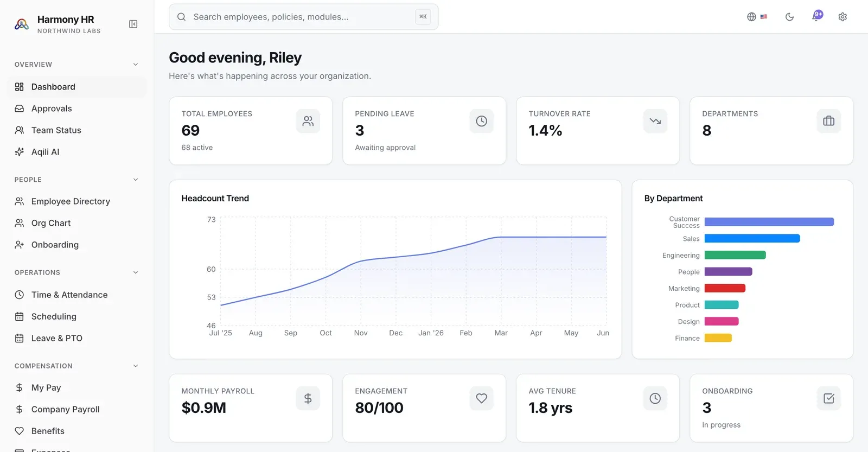
Task: Open Time & Attendance
Action: 77,295
